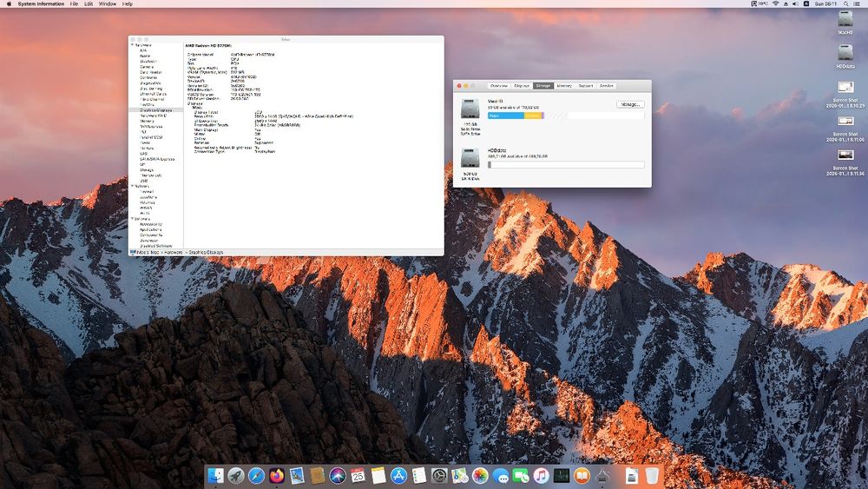This screenshot has height=489, width=868.
Task: Open the Window menu
Action: (108, 3)
